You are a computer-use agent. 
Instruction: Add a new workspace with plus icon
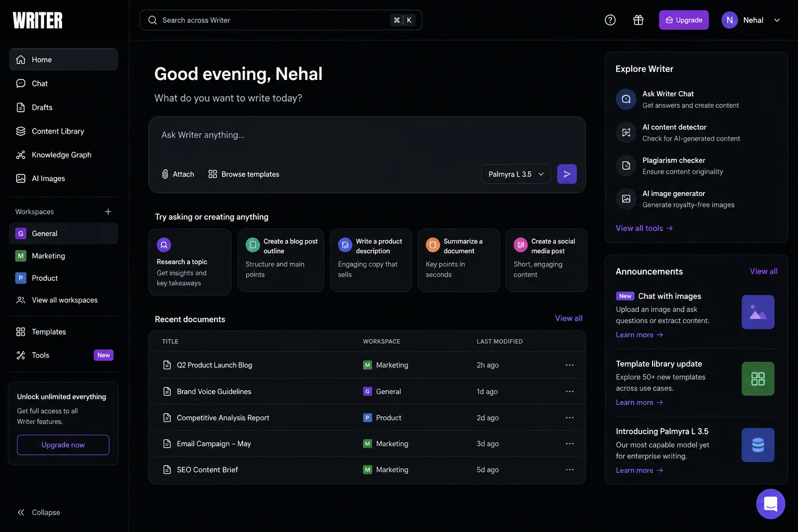point(108,211)
